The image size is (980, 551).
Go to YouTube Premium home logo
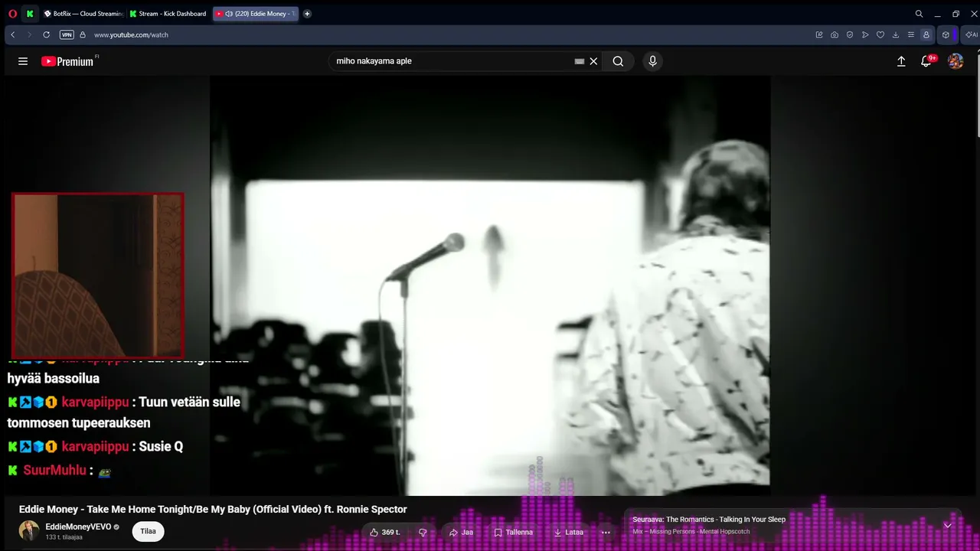[67, 61]
